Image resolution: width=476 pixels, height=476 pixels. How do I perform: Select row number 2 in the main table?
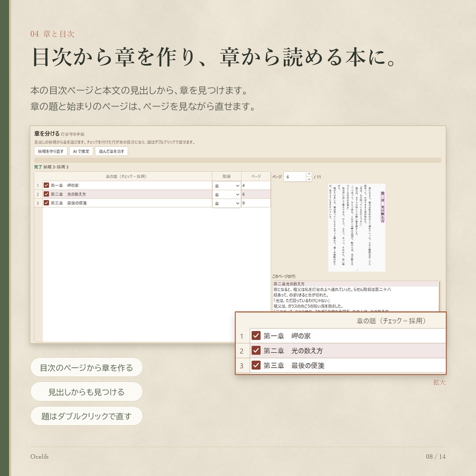click(38, 194)
